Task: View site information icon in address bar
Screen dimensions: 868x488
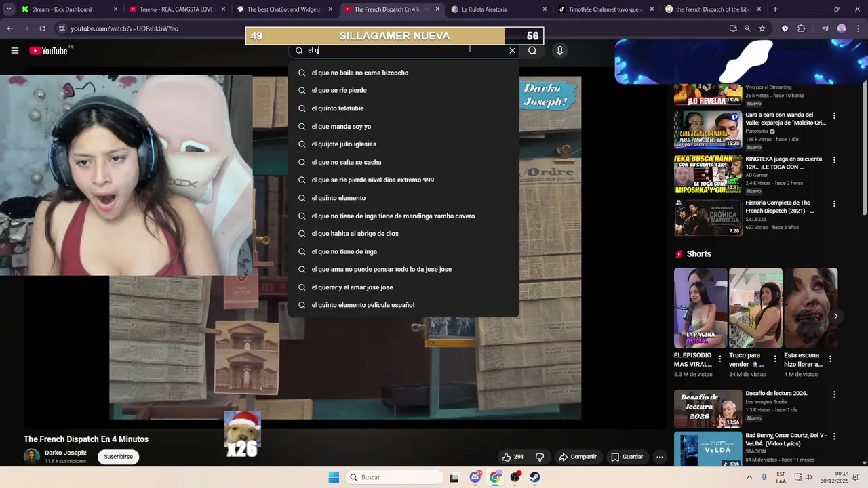Action: coord(62,28)
